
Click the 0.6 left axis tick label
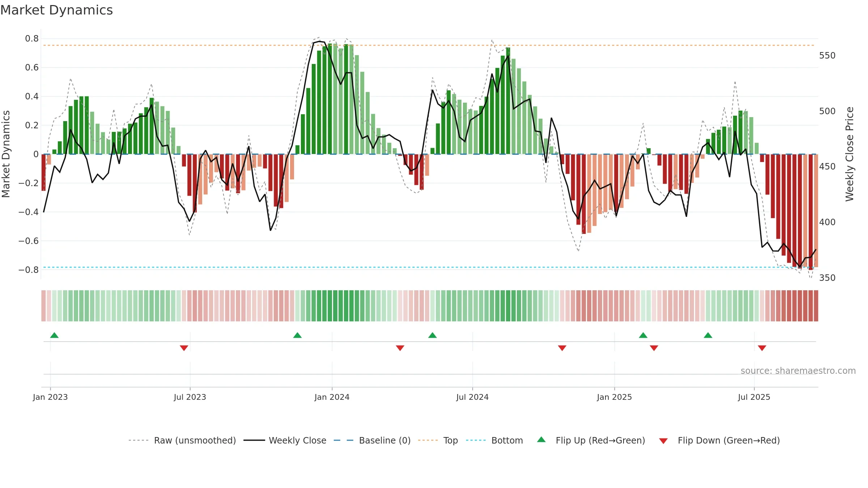click(x=32, y=68)
